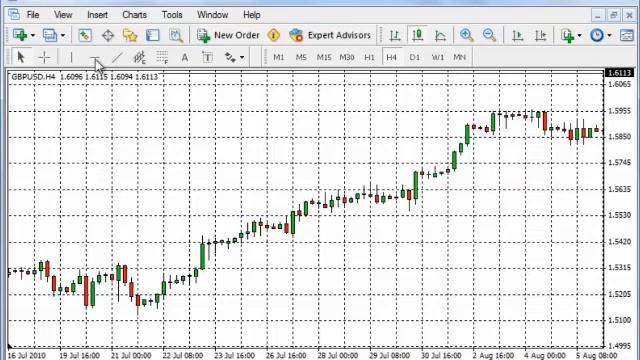Switch to M1 timeframe
Viewport: 640px width, 360px height.
(x=278, y=57)
